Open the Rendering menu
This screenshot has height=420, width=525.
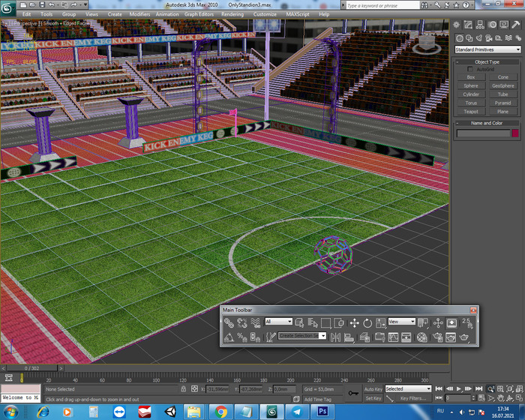click(x=232, y=14)
